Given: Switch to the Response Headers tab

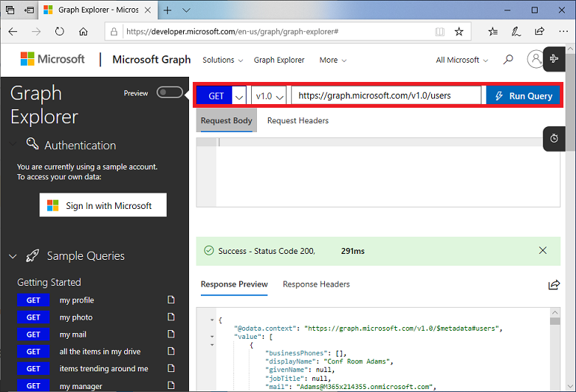Looking at the screenshot, I should pos(316,284).
